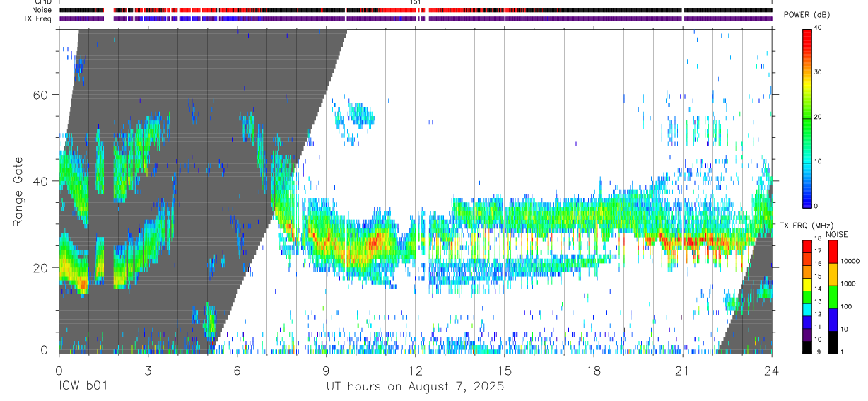
Task: Click the green segment of NOISE bar
Action: click(833, 296)
